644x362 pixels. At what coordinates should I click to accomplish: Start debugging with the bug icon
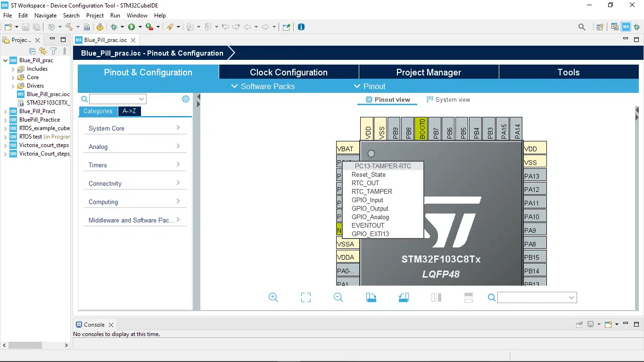point(114,27)
